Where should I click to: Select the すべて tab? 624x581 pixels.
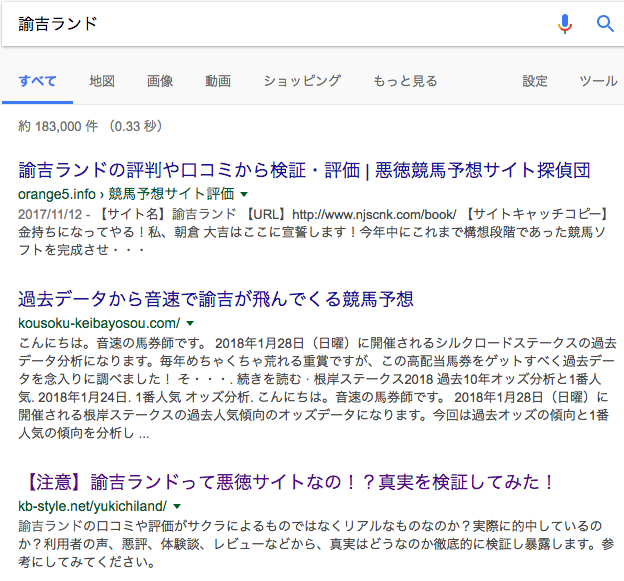coord(37,81)
